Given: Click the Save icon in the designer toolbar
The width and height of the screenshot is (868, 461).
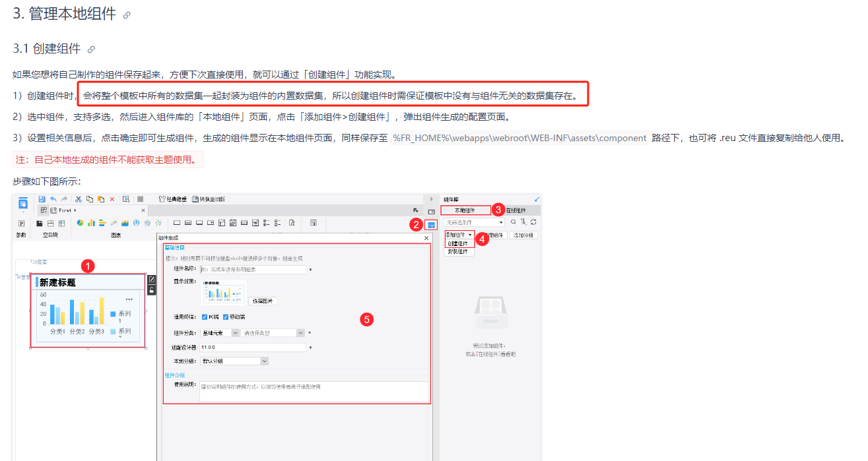Looking at the screenshot, I should (42, 199).
